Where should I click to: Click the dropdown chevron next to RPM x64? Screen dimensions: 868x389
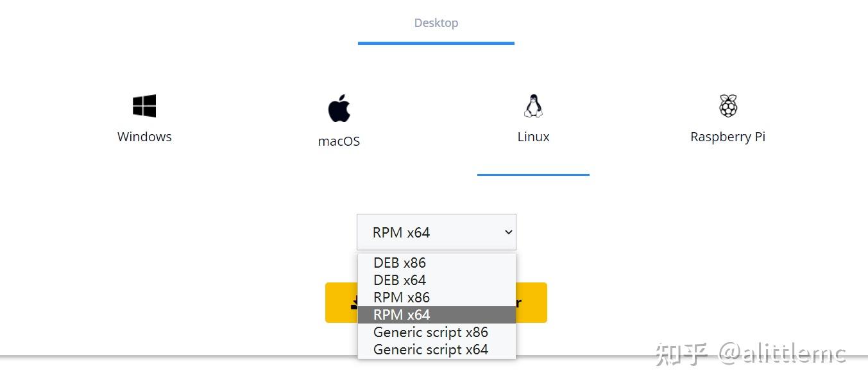[507, 232]
